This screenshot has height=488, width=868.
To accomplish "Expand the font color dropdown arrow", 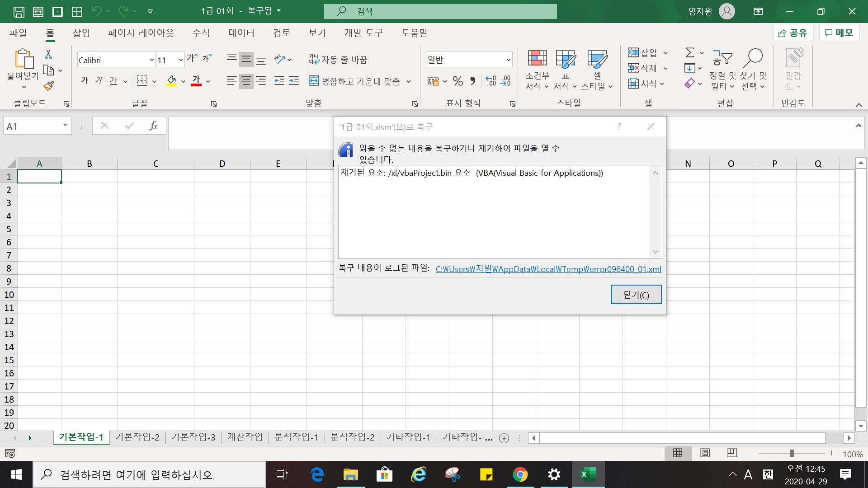I will (x=208, y=82).
